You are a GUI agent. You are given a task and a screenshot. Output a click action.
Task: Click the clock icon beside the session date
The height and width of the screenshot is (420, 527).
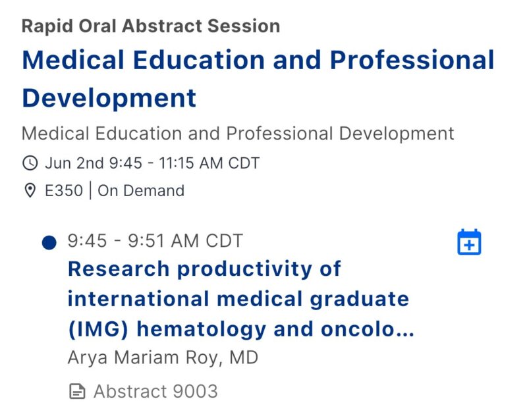coord(30,163)
